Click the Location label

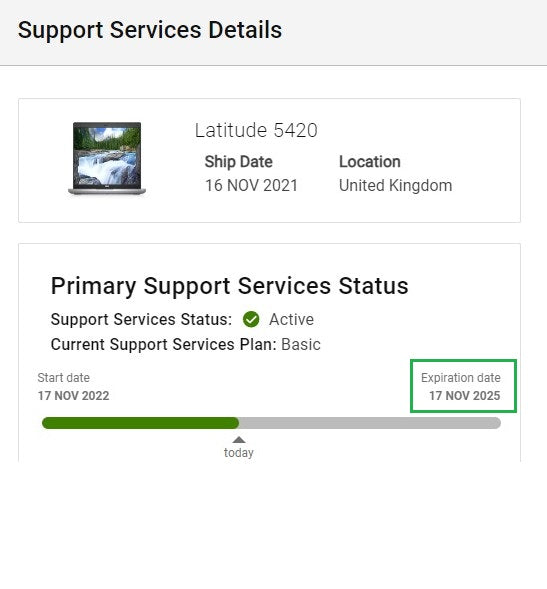370,162
